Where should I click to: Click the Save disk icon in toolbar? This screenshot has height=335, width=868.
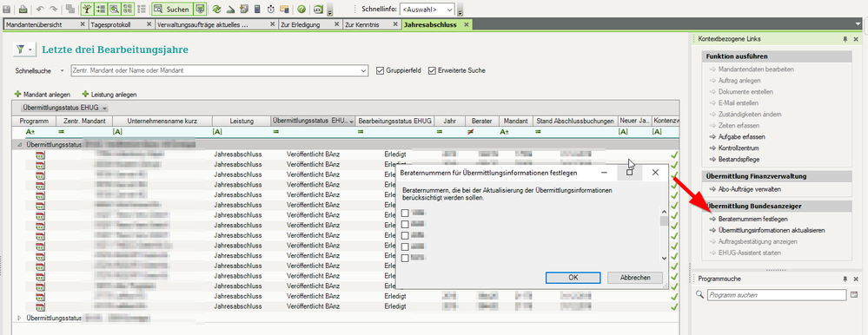(7, 10)
